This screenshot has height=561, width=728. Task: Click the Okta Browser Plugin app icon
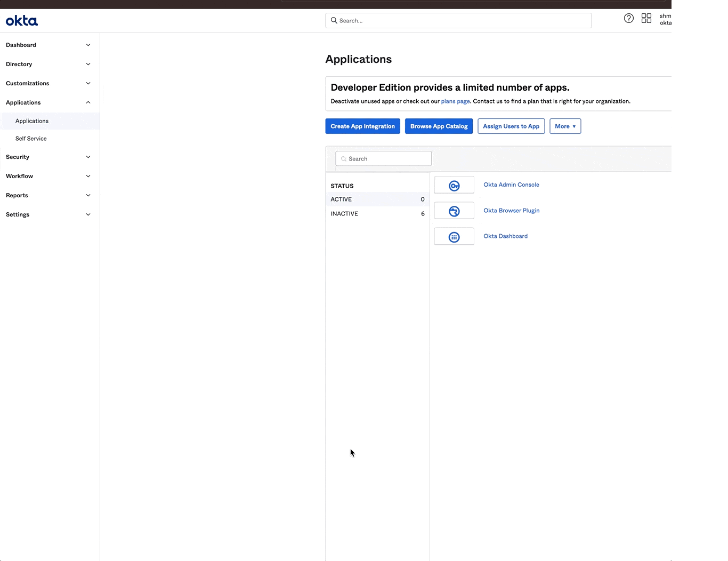[x=454, y=211]
